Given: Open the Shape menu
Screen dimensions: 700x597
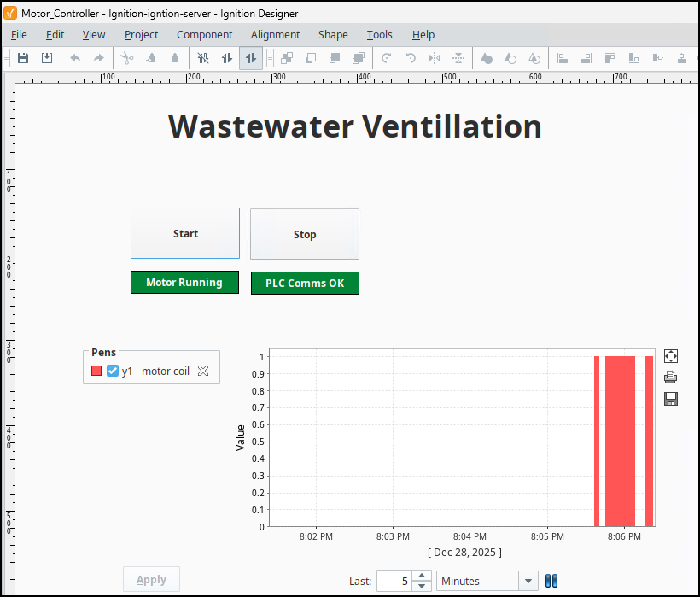Looking at the screenshot, I should (x=333, y=35).
